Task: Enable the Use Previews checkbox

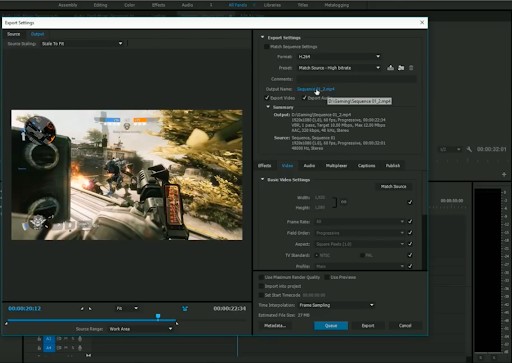Action: 327,277
